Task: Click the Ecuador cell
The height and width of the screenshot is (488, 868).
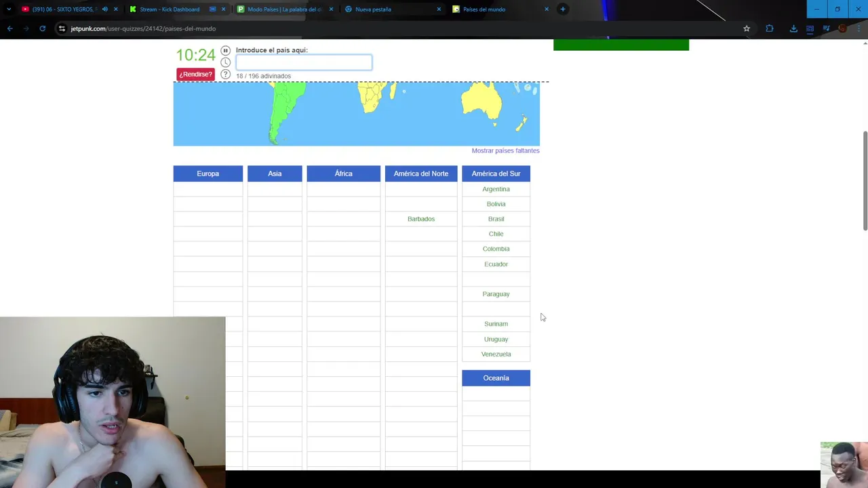Action: 496,264
